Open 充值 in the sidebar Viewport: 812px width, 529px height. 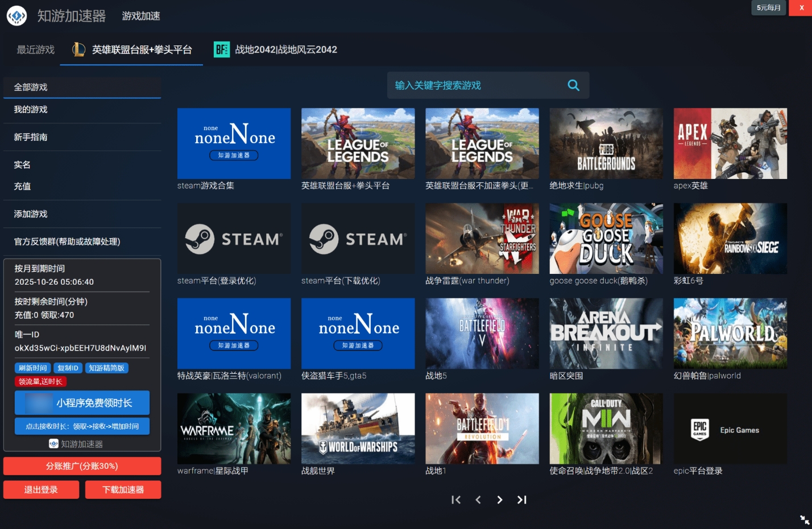tap(82, 186)
